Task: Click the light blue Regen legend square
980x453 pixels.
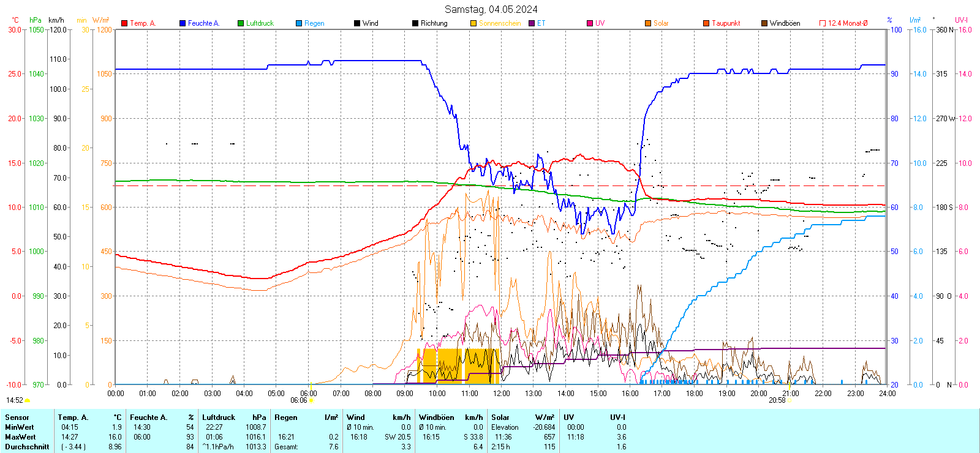Action: tap(299, 23)
